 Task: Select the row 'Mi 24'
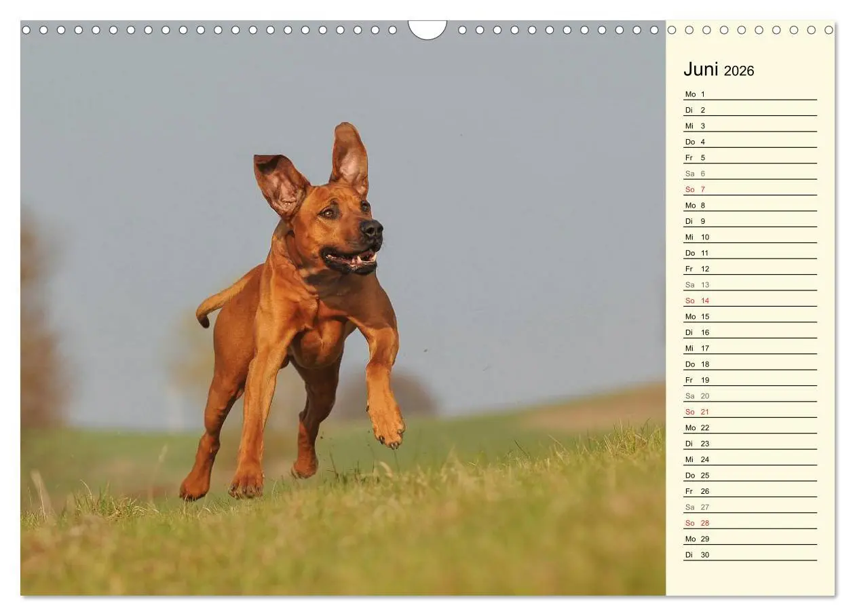click(750, 459)
